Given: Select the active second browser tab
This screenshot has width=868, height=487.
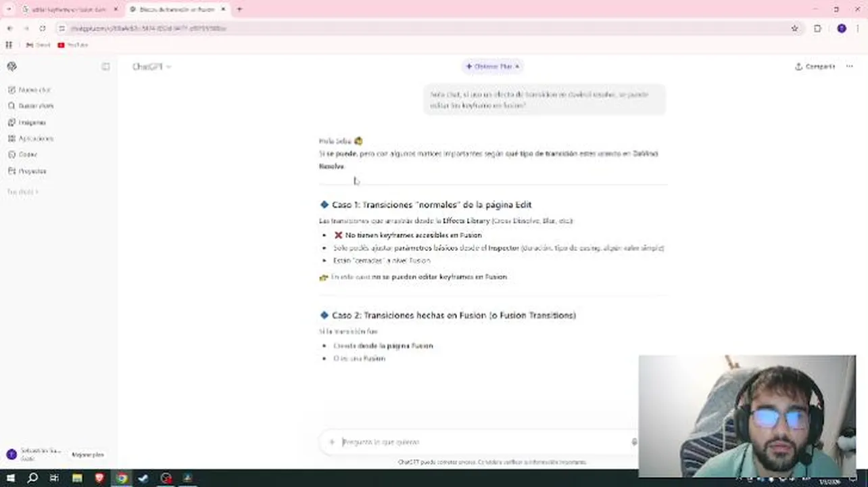Looking at the screenshot, I should coord(177,9).
